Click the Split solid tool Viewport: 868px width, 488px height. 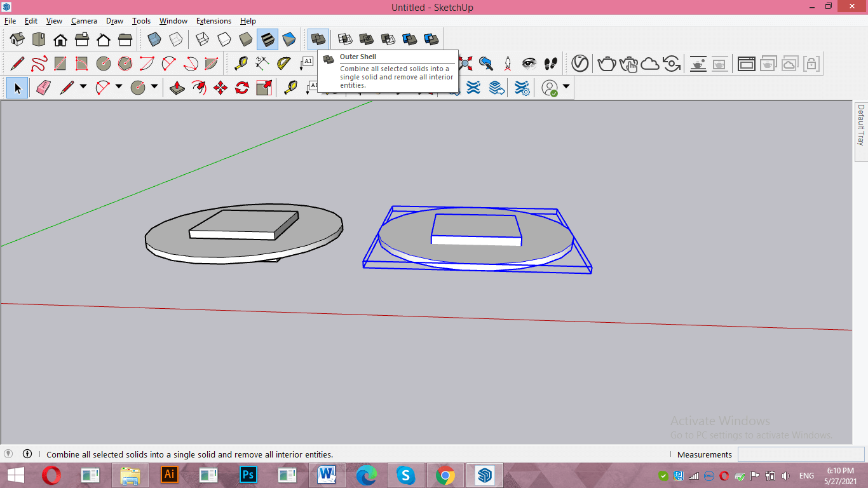431,40
